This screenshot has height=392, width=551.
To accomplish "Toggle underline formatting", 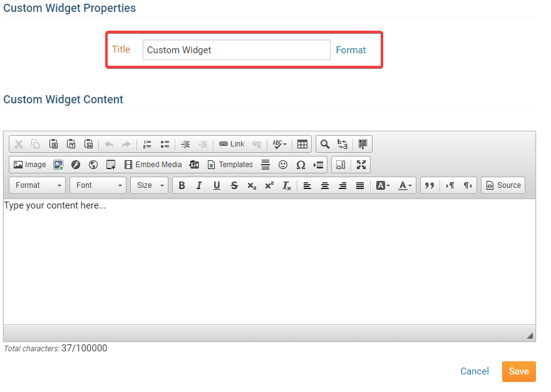I will [217, 185].
